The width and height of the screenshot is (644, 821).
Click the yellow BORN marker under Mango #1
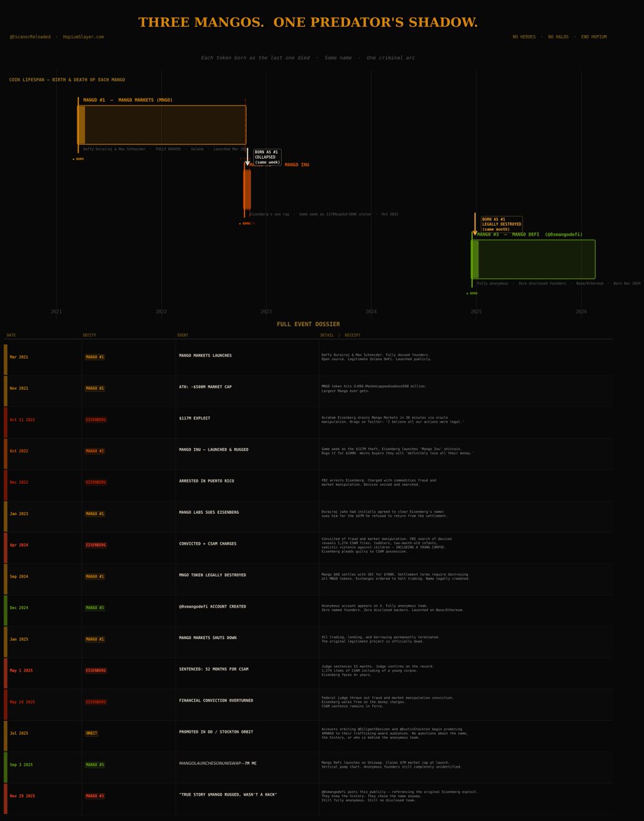(x=78, y=159)
